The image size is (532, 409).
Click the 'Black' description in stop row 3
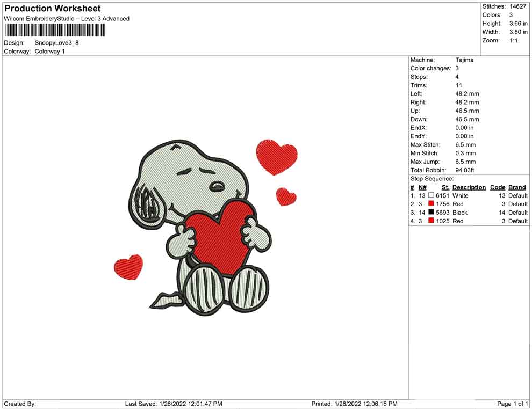click(x=460, y=213)
